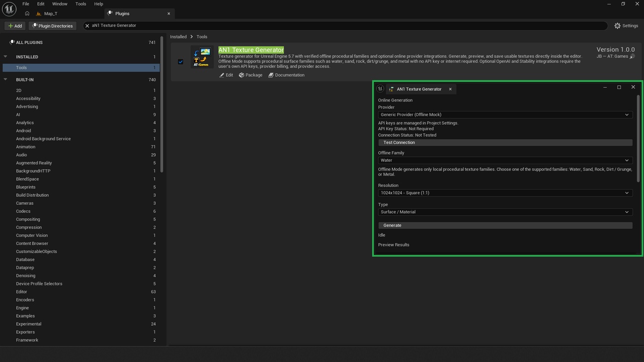Select the Cameras category
This screenshot has width=644, height=362.
[80, 203]
